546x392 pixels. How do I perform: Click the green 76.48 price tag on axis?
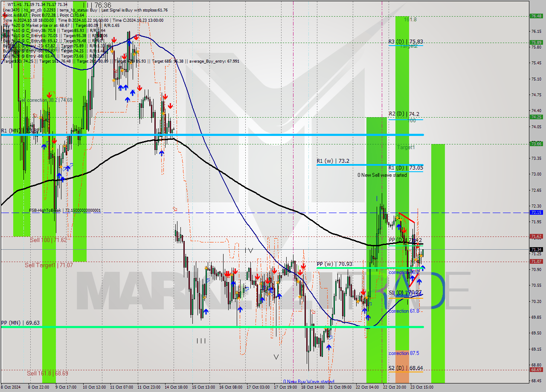click(536, 16)
